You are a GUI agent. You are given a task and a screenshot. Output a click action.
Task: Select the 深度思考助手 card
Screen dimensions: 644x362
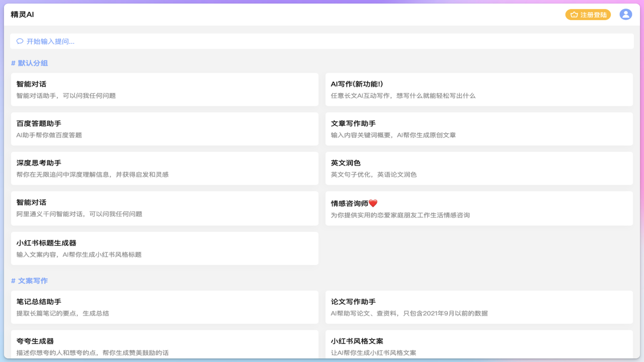165,169
